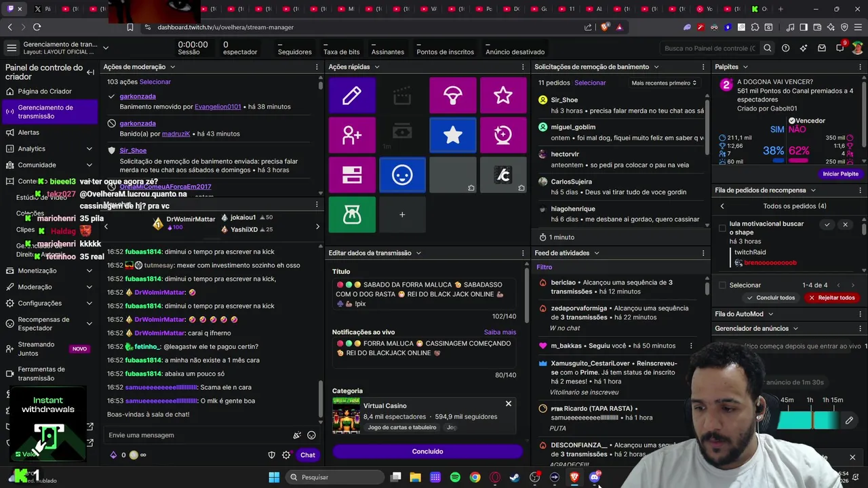Open Spotify from the taskbar
The width and height of the screenshot is (868, 488).
pyautogui.click(x=455, y=477)
